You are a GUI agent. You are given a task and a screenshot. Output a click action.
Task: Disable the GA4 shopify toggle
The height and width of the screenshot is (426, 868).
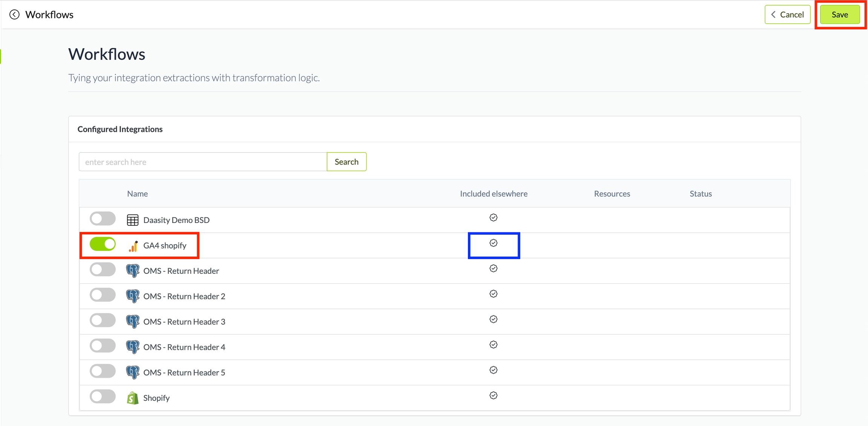103,244
